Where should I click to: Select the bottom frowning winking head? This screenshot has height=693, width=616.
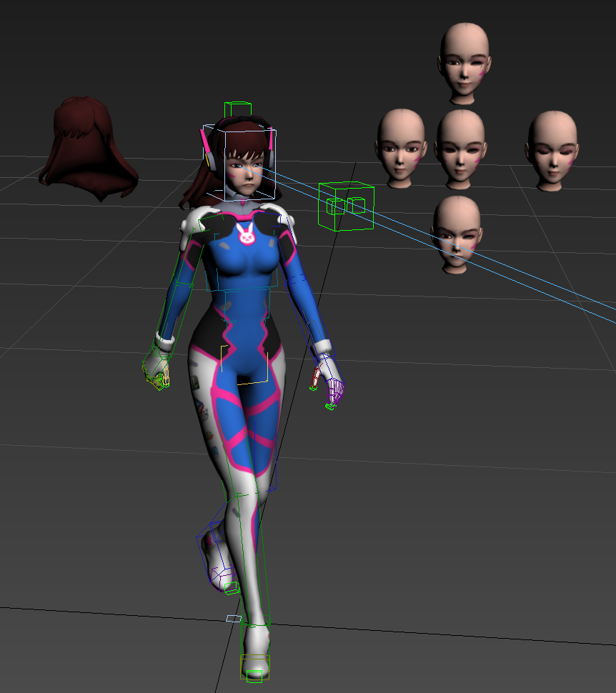tap(457, 234)
